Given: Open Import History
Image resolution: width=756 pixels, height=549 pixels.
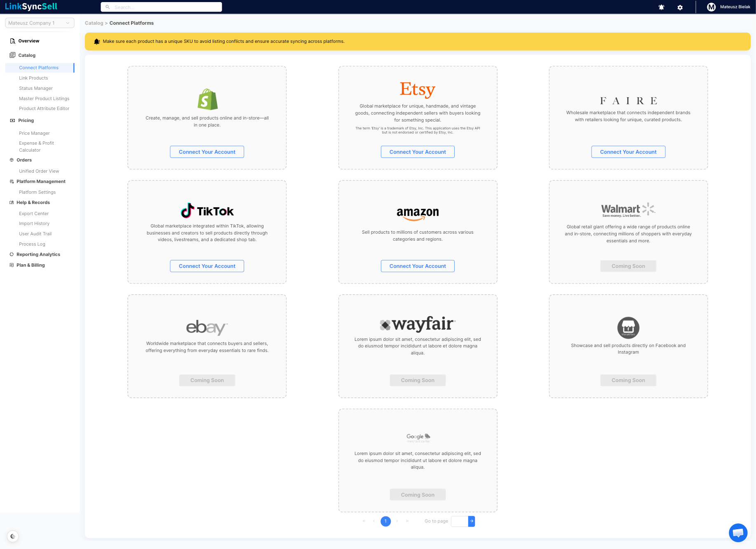Looking at the screenshot, I should click(x=34, y=223).
